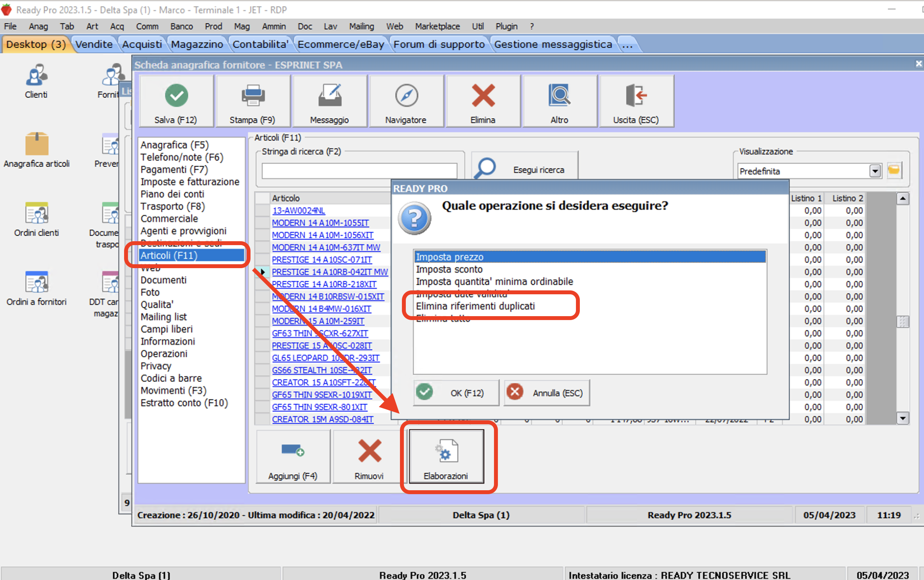Open the Ordini clienti desktop icon

[x=36, y=219]
